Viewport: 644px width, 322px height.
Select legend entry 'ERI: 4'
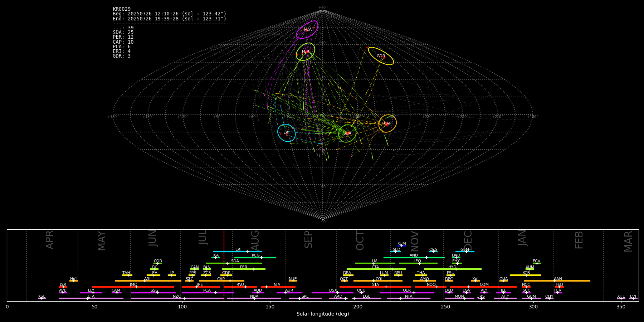[x=122, y=52]
